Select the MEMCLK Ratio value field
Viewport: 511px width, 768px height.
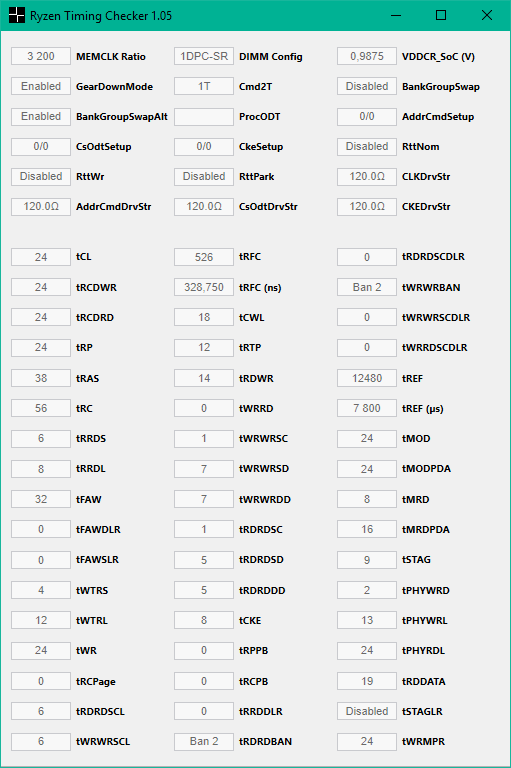(x=41, y=56)
